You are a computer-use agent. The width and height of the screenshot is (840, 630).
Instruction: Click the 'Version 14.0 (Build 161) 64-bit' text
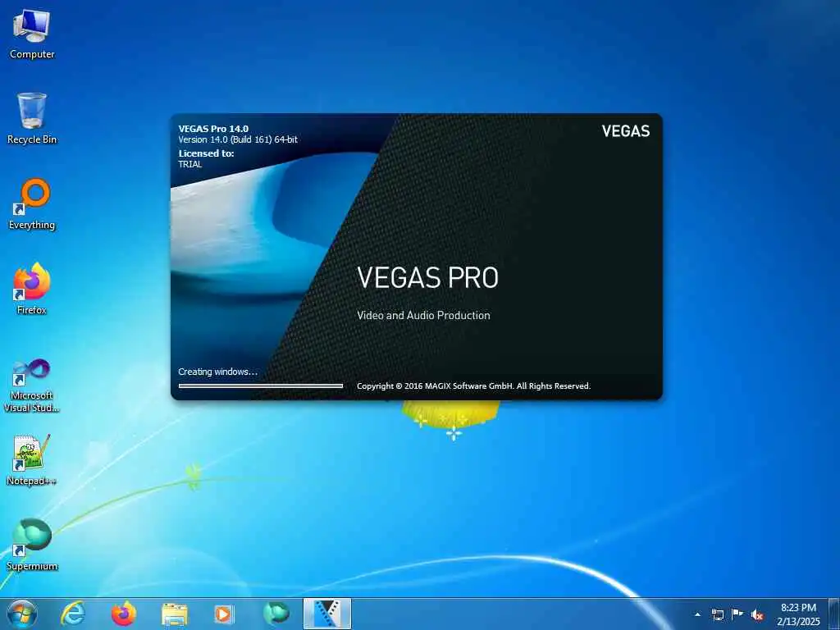click(x=238, y=139)
